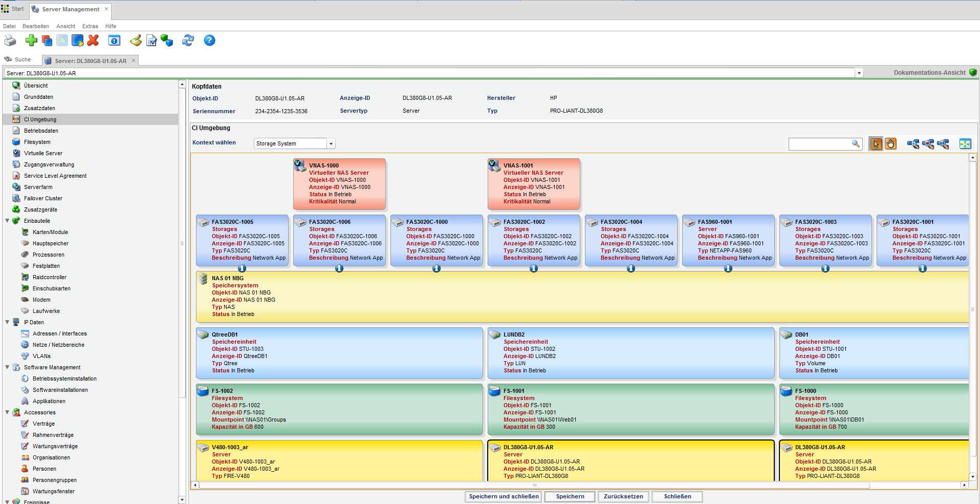Click the binoculars Suche icon
The height and width of the screenshot is (504, 980).
pos(8,59)
